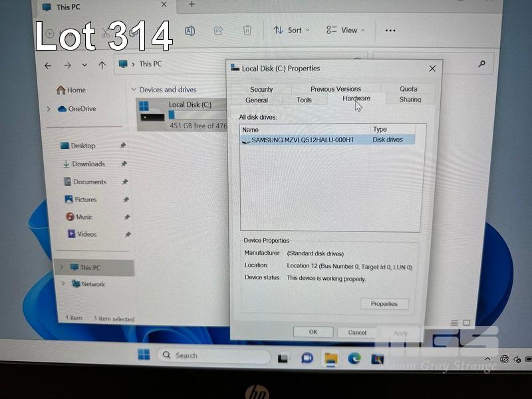Go to the General tab

[x=257, y=100]
